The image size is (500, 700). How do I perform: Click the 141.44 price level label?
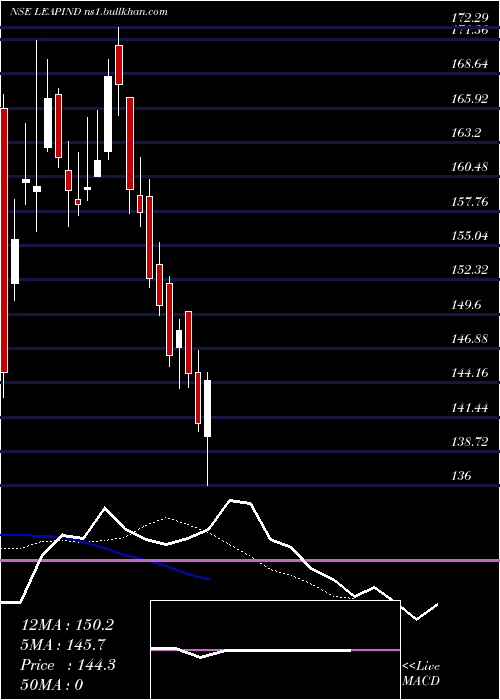pyautogui.click(x=469, y=408)
